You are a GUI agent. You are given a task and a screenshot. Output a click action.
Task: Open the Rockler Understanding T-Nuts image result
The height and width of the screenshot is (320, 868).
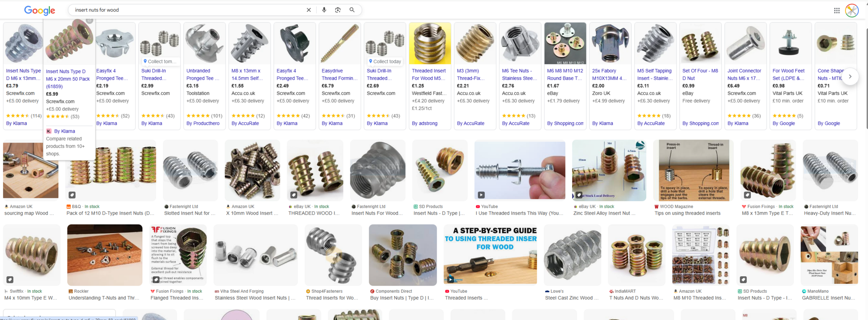105,255
